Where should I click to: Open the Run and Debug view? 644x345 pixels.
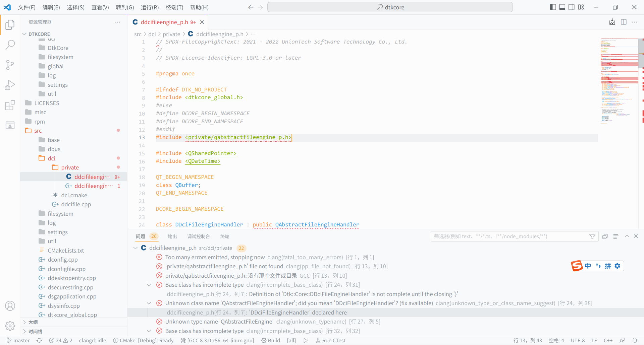pos(10,85)
